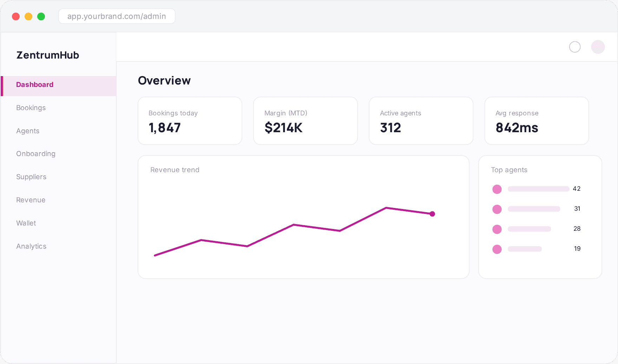Click the Revenue trend chart title
The width and height of the screenshot is (618, 364).
click(x=175, y=170)
